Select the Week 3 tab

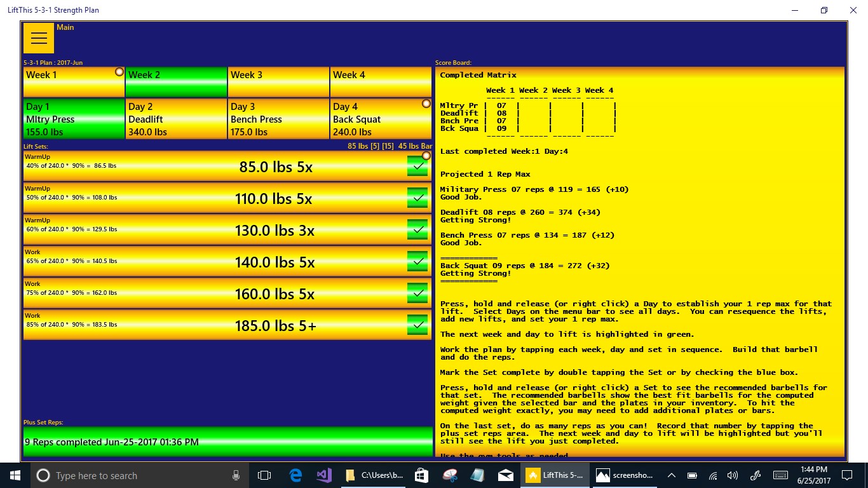278,82
